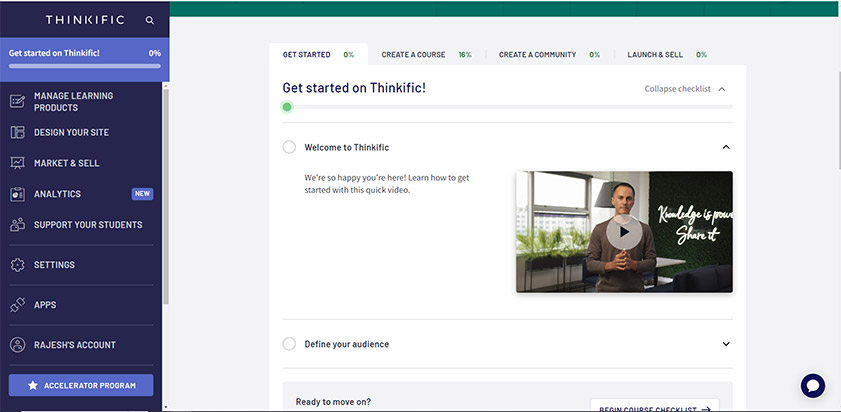Open Manage Learning Products menu

tap(81, 101)
